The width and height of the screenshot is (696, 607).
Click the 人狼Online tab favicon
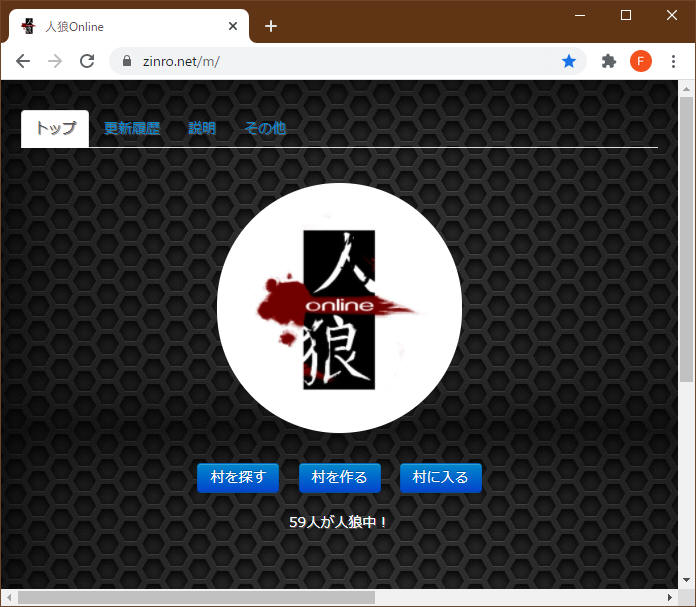[28, 26]
